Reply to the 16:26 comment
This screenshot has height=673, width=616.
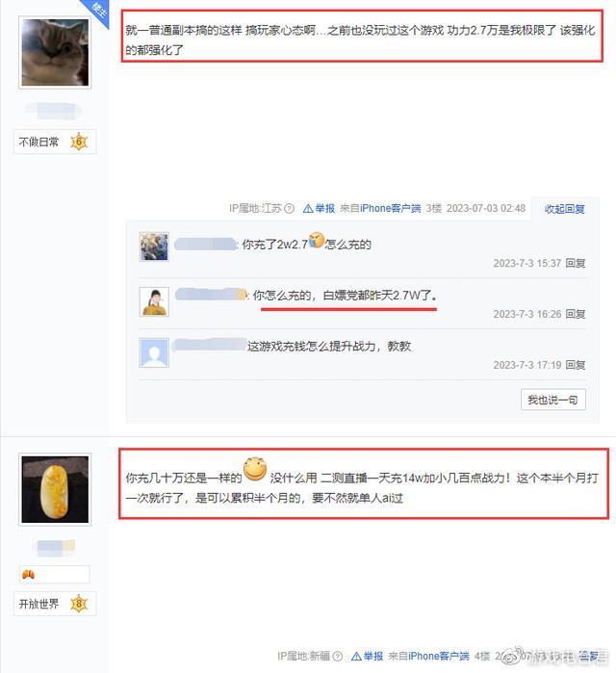point(576,314)
